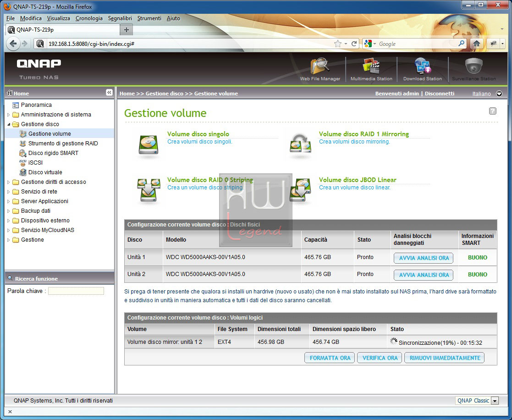Go back with the Firefox back arrow
Viewport: 512px width, 420px height.
[x=13, y=44]
